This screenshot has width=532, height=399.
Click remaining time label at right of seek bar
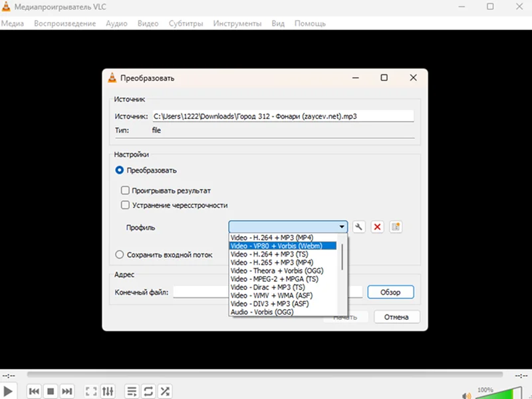point(521,376)
